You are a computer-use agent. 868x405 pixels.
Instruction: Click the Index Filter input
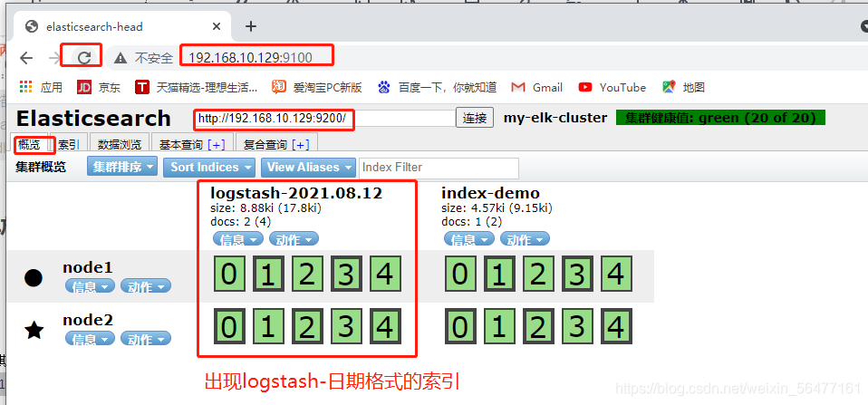[439, 167]
